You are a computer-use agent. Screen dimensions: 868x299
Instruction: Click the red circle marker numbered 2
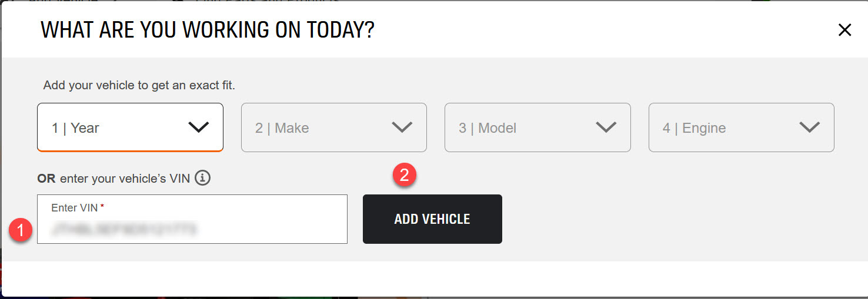(x=405, y=174)
